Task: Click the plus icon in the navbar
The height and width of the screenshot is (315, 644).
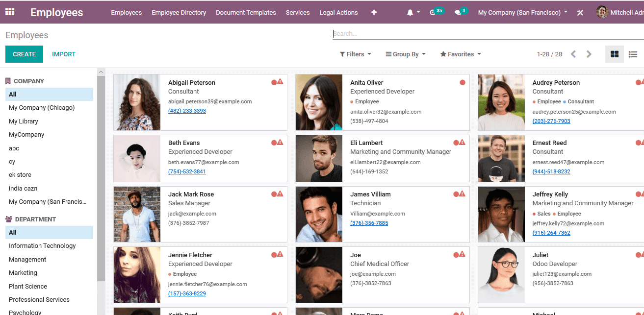Action: tap(374, 12)
